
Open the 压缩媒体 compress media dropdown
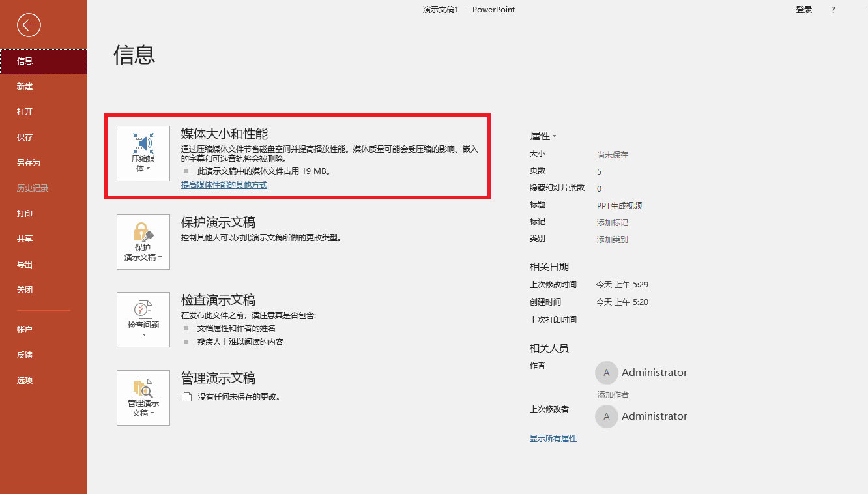143,153
